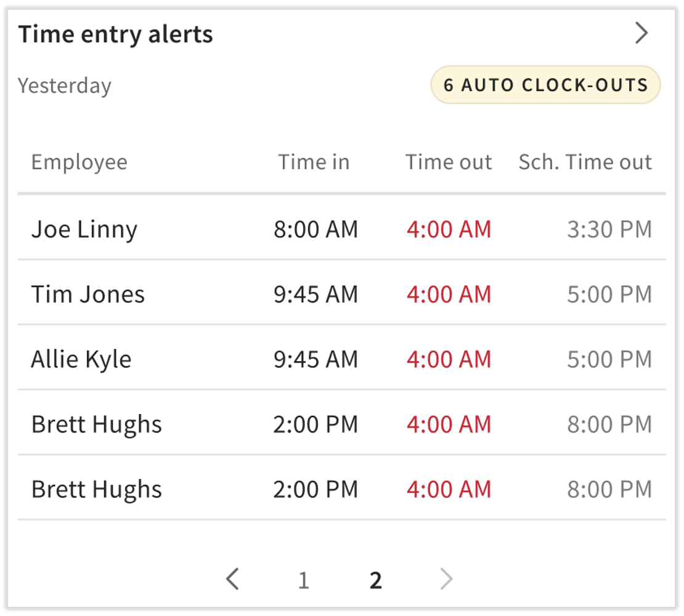The height and width of the screenshot is (616, 684).
Task: Click the Yesterday date label
Action: coord(65,86)
